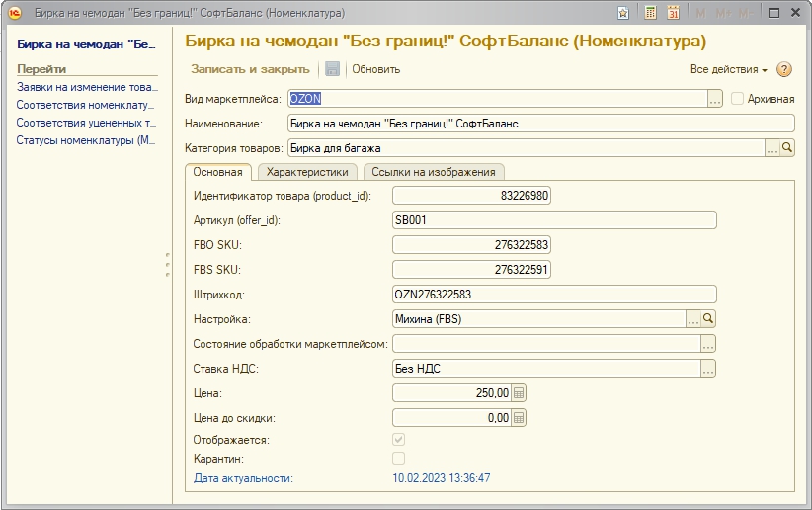
Task: Click the Записать и закрыть button
Action: [250, 69]
